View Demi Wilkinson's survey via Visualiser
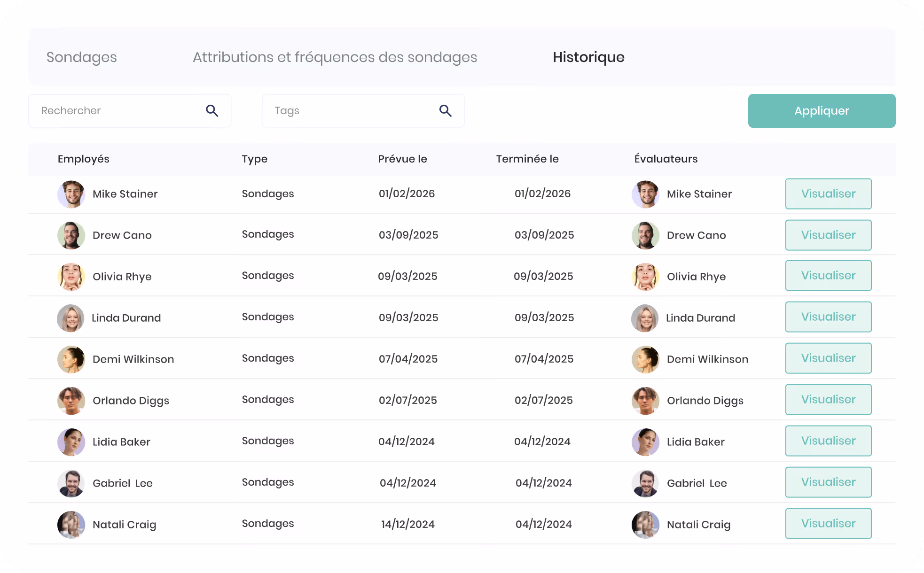 (828, 358)
